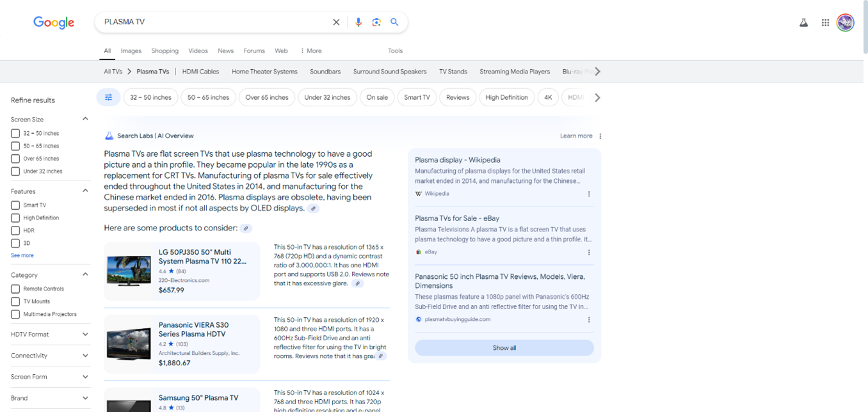
Task: Switch to the Videos tab
Action: coord(198,51)
